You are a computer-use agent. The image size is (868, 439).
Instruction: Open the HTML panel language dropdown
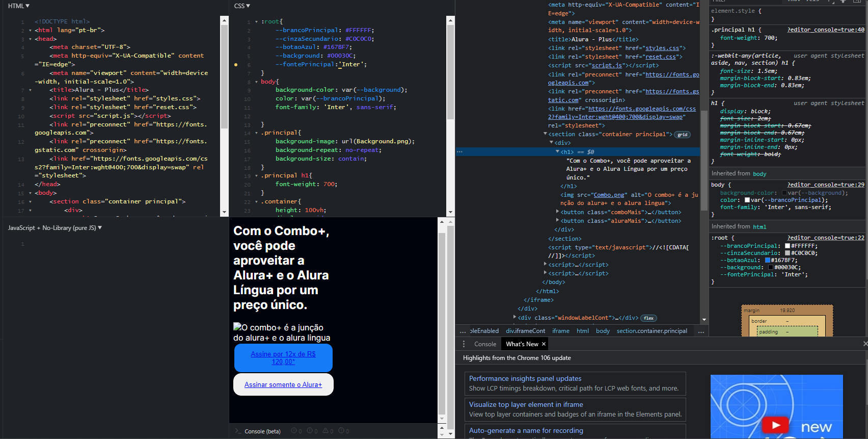click(19, 6)
